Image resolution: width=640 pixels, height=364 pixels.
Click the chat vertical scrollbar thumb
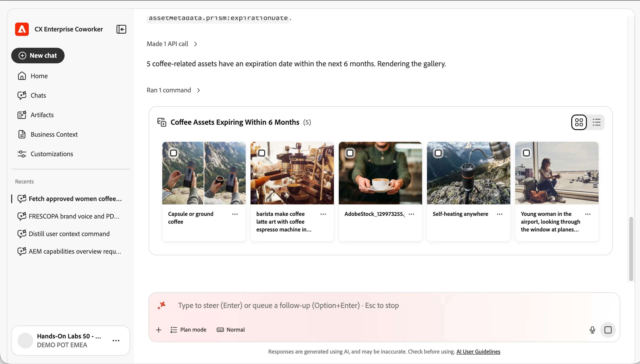(x=631, y=249)
